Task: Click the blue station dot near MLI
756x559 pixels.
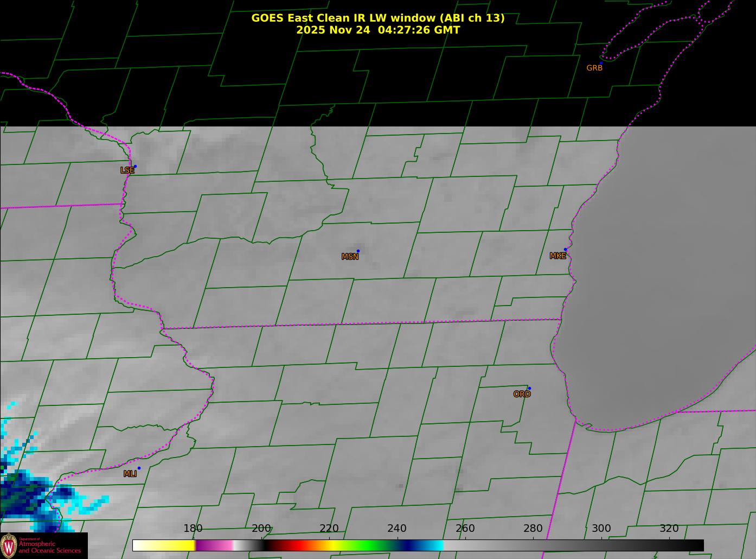Action: (139, 468)
